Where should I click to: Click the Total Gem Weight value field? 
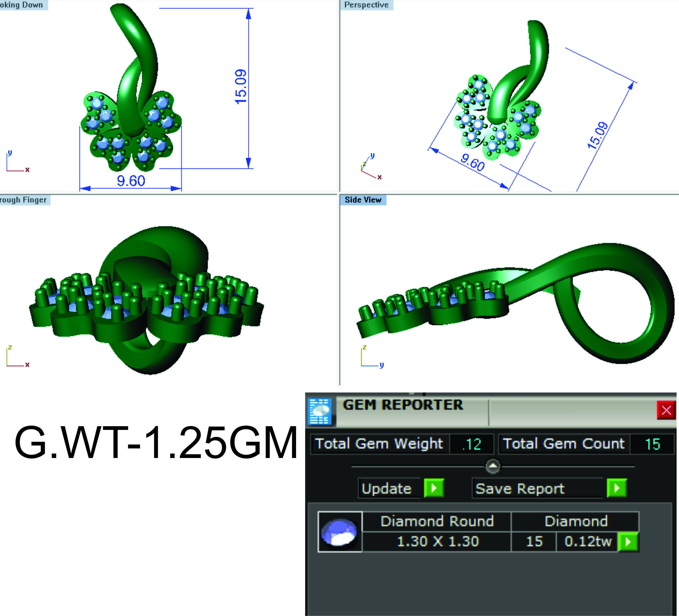tap(472, 444)
